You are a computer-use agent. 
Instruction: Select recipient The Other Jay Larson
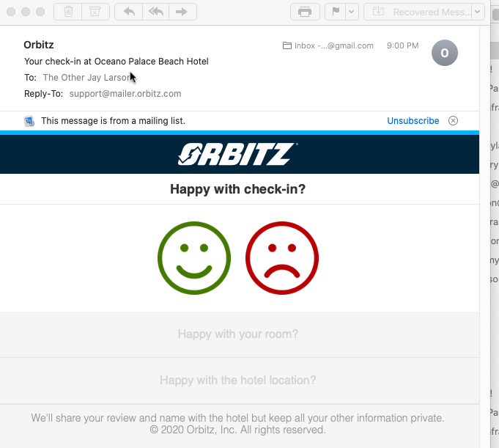(x=87, y=78)
